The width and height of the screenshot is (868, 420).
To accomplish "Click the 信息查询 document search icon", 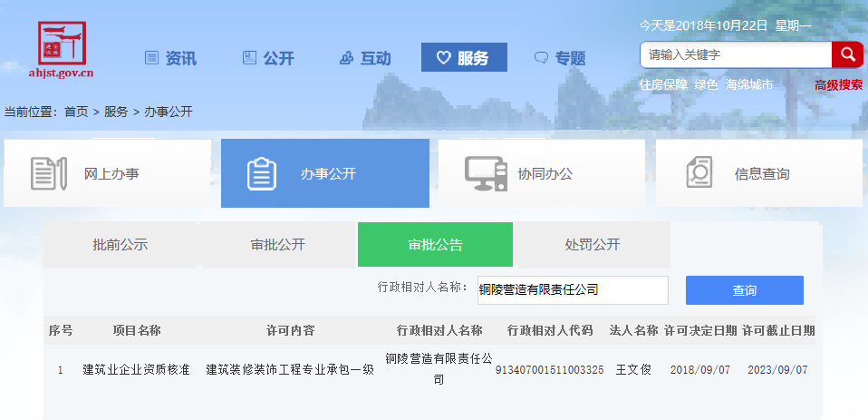I will (699, 173).
